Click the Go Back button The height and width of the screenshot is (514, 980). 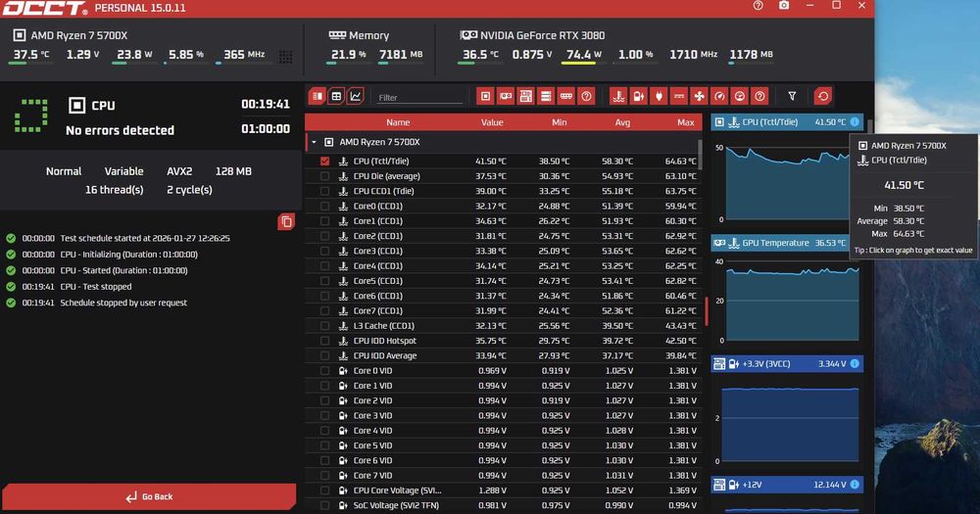click(149, 496)
